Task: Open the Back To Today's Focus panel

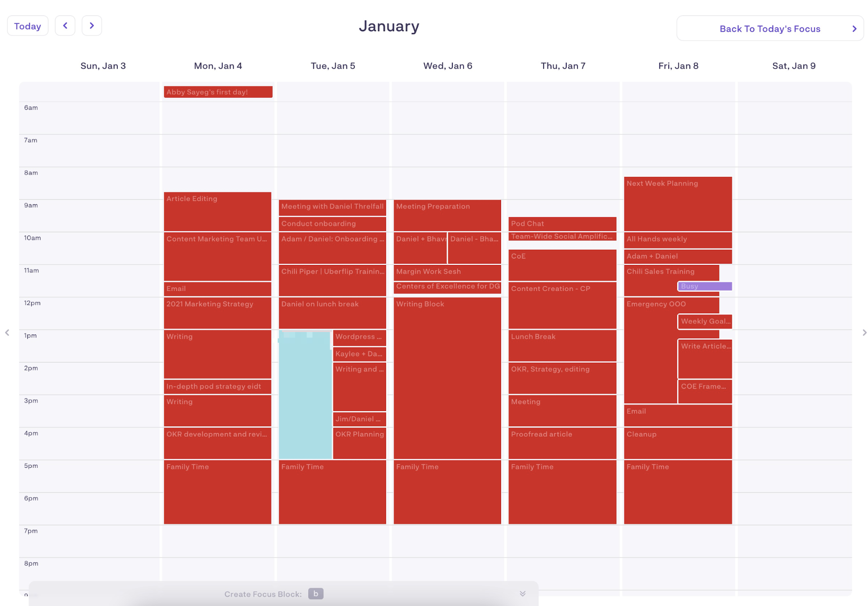Action: tap(770, 28)
